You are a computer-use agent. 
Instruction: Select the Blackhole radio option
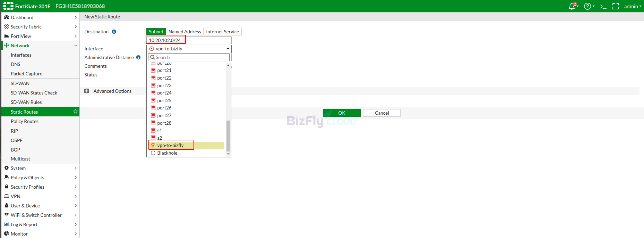[153, 153]
